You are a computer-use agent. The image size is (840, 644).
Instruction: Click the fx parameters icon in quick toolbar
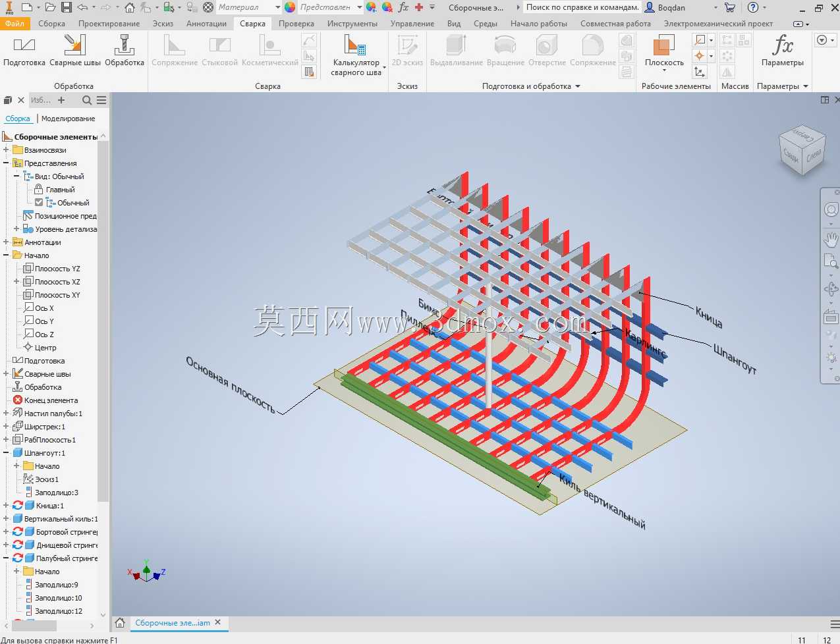pyautogui.click(x=403, y=7)
